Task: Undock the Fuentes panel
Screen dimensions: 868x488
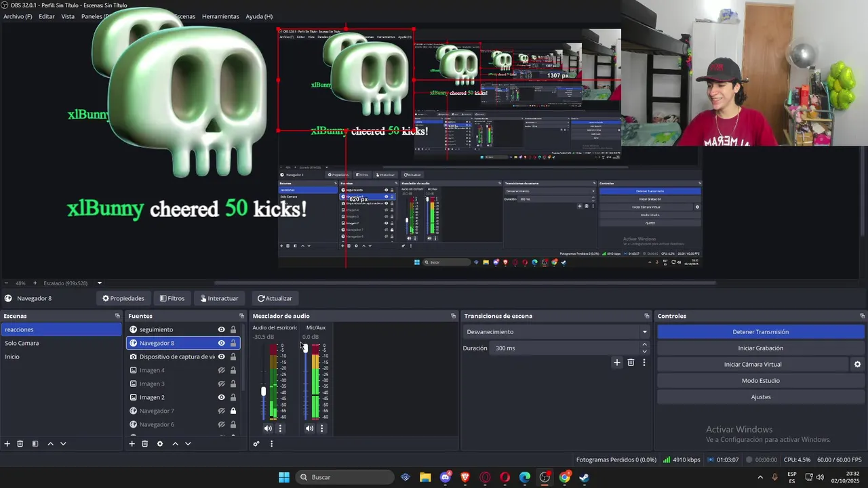Action: pyautogui.click(x=241, y=316)
